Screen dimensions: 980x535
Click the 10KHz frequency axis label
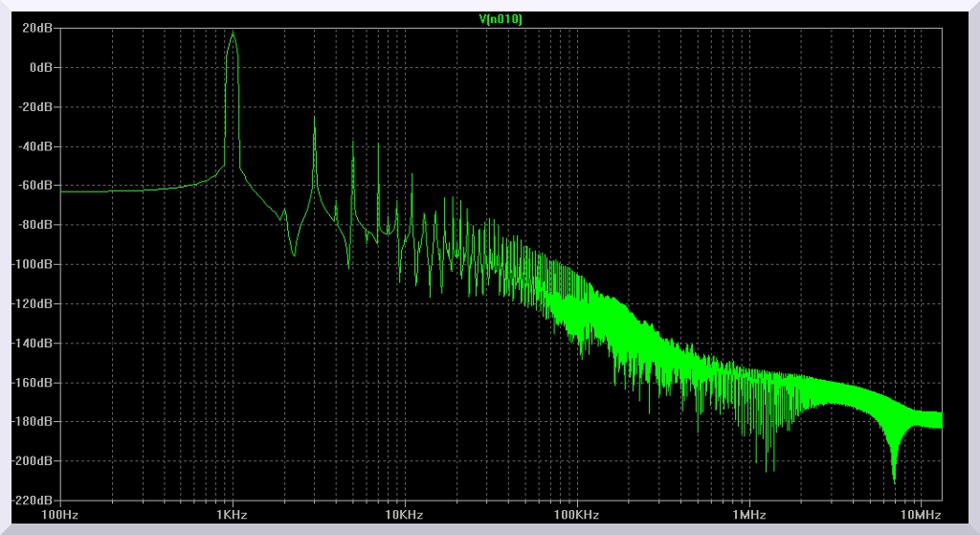(405, 515)
